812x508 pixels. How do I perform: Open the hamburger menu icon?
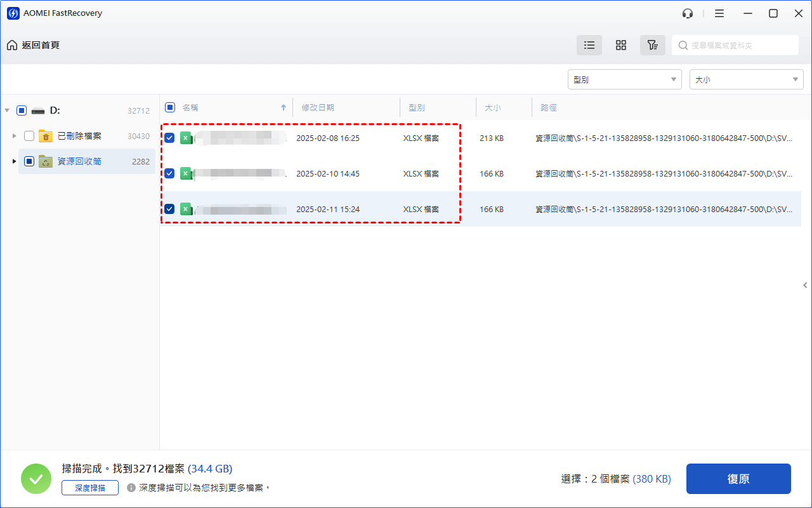click(x=719, y=13)
